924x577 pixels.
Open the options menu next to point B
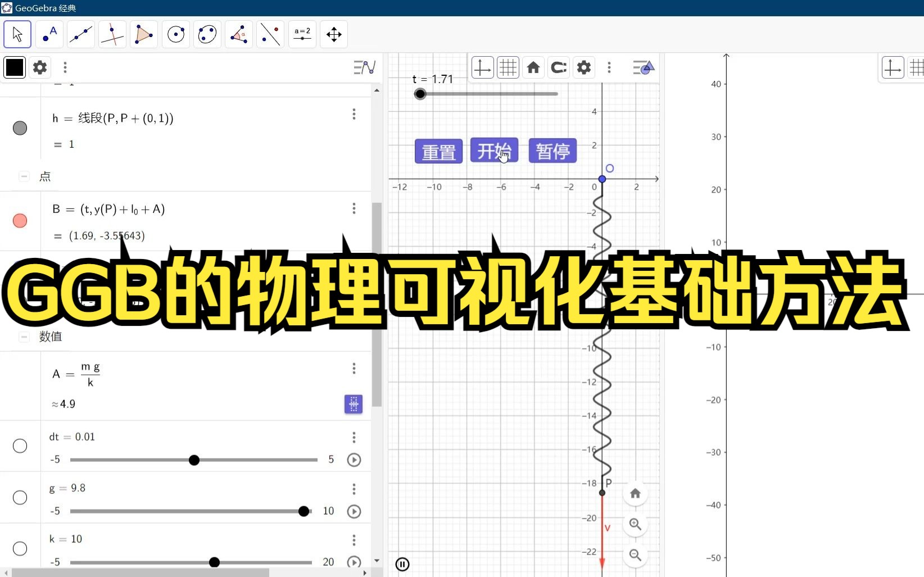[354, 208]
